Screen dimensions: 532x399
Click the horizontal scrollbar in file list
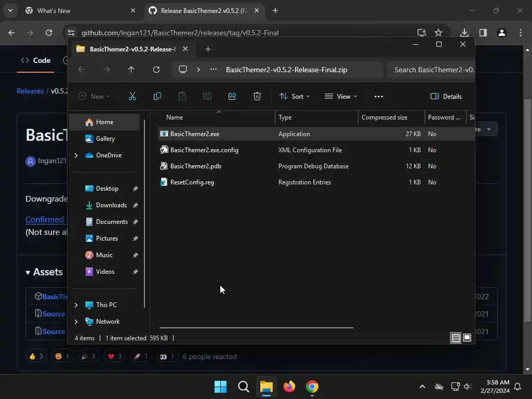(256, 328)
